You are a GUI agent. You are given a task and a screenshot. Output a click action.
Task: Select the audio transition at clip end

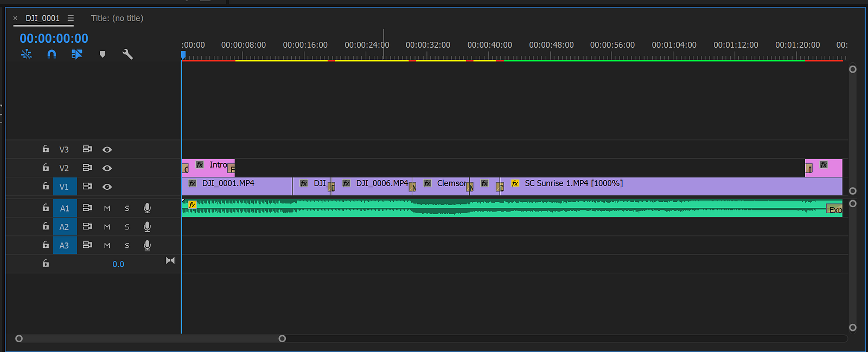pos(834,209)
